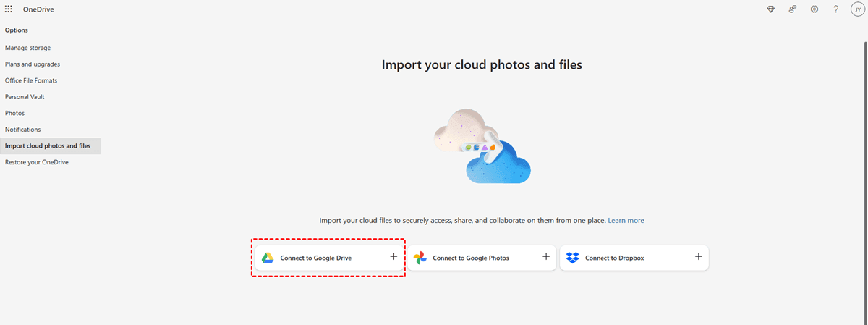
Task: Follow the Learn more link
Action: click(626, 220)
